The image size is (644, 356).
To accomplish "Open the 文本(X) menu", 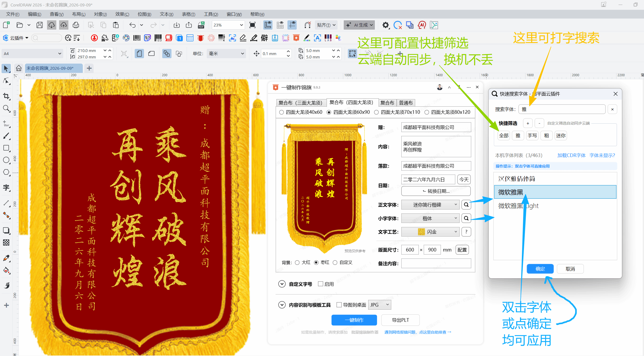I will 167,14.
